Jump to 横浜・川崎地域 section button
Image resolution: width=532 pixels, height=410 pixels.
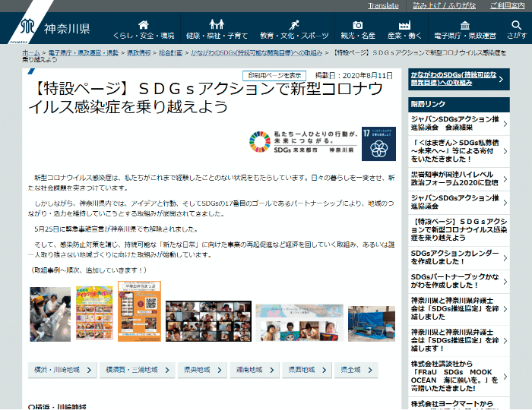tap(62, 370)
